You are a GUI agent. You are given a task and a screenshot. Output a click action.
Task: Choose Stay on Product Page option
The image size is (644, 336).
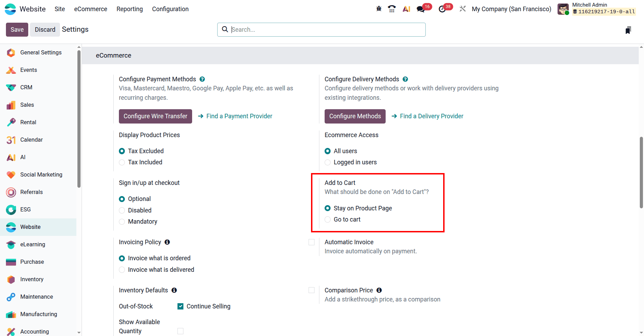tap(327, 208)
